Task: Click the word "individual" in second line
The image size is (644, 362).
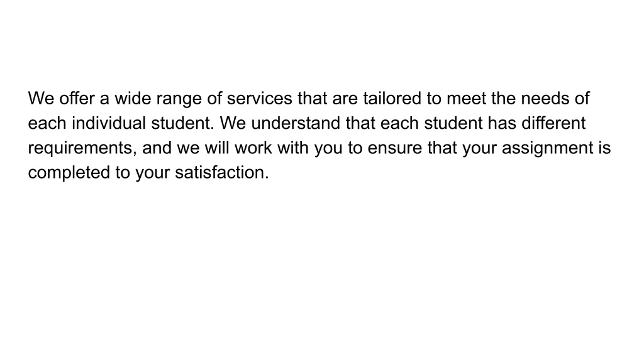Action: (109, 123)
